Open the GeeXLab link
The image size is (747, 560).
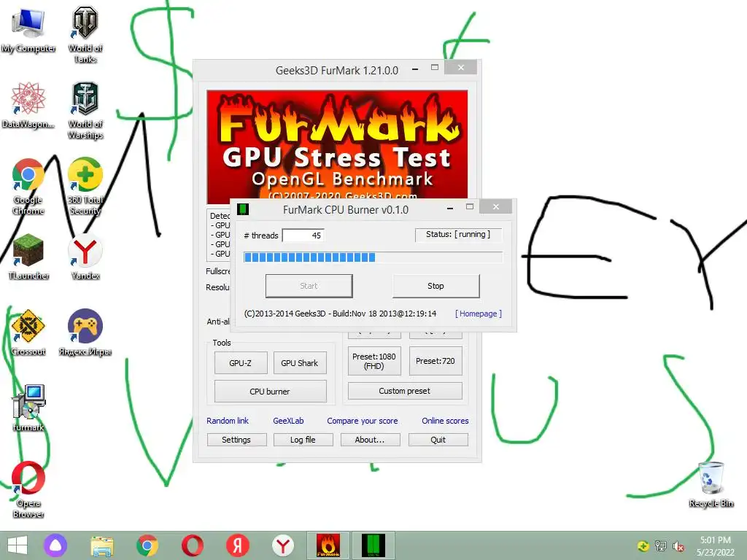(288, 421)
